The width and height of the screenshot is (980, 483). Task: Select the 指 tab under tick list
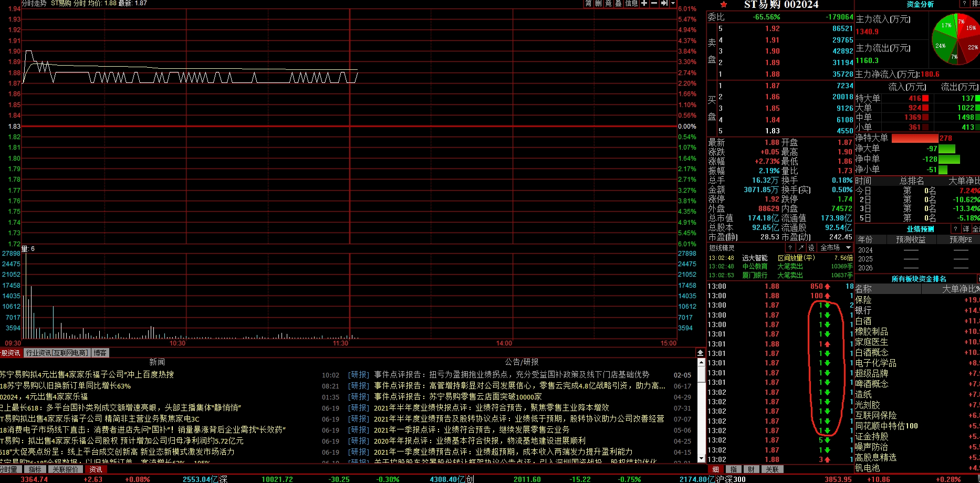(733, 469)
